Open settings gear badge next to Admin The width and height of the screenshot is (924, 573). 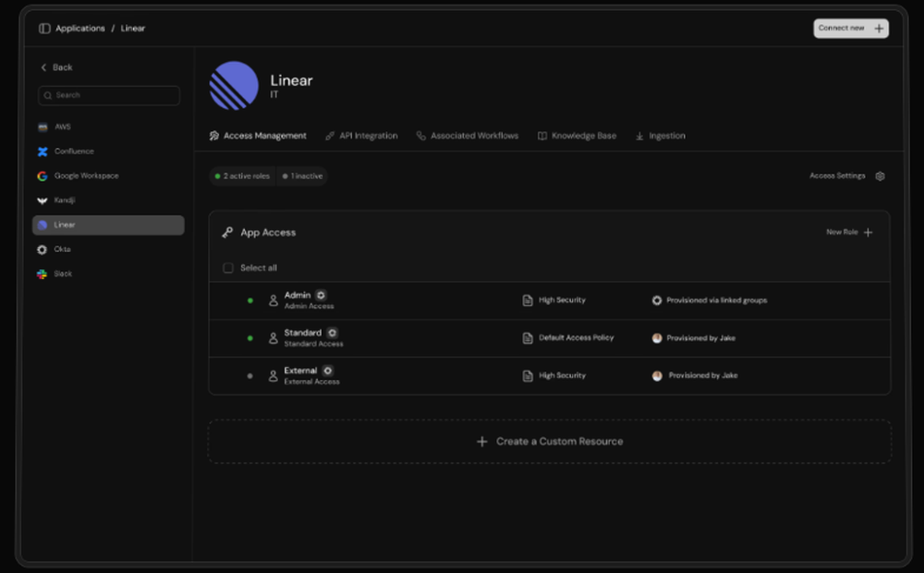click(321, 295)
